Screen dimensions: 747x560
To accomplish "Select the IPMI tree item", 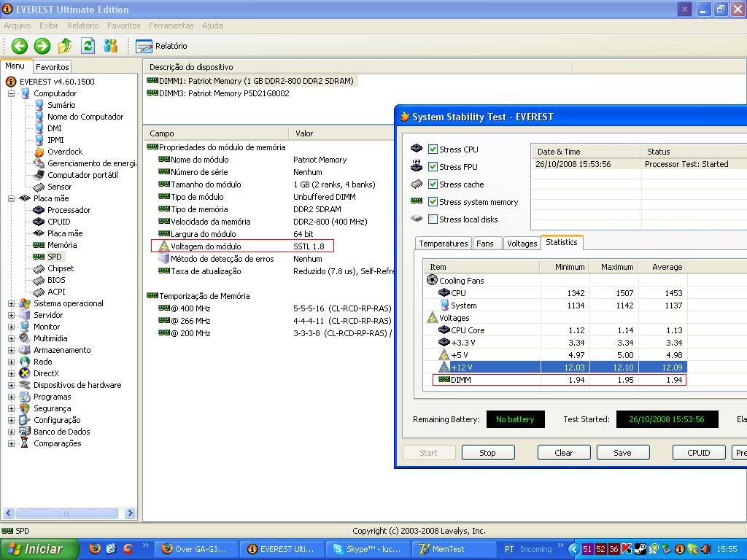I will (x=55, y=140).
